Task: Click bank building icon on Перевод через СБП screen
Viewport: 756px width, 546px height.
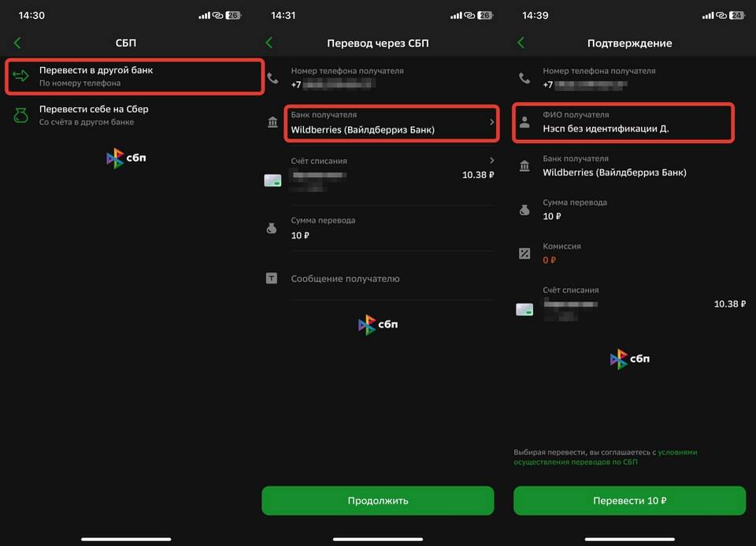Action: tap(272, 122)
